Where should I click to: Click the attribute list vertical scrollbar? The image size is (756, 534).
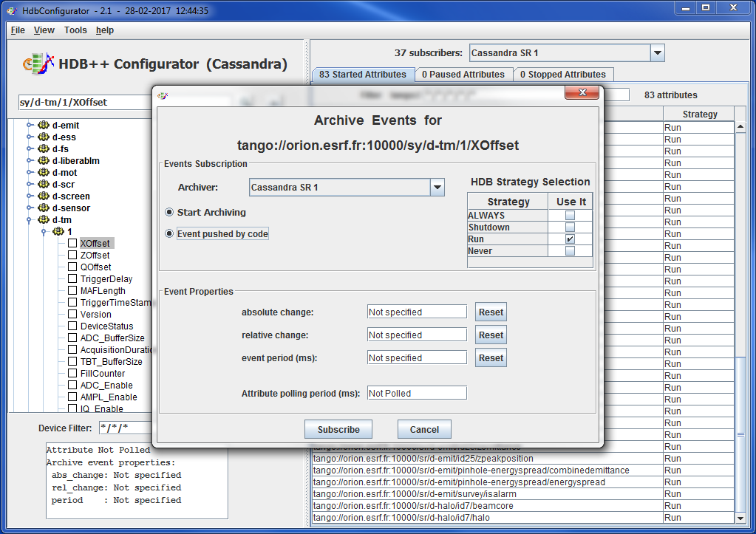[x=740, y=295]
